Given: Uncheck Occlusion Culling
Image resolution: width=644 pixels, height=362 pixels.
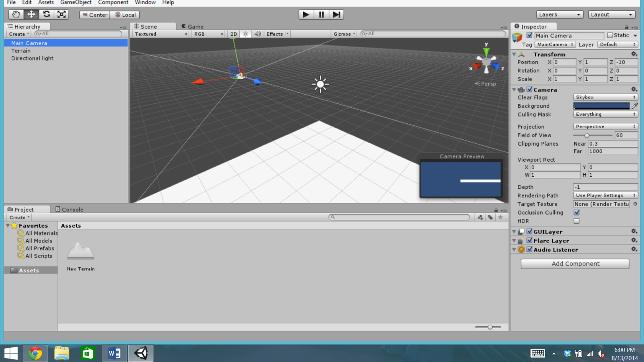Looking at the screenshot, I should [577, 212].
